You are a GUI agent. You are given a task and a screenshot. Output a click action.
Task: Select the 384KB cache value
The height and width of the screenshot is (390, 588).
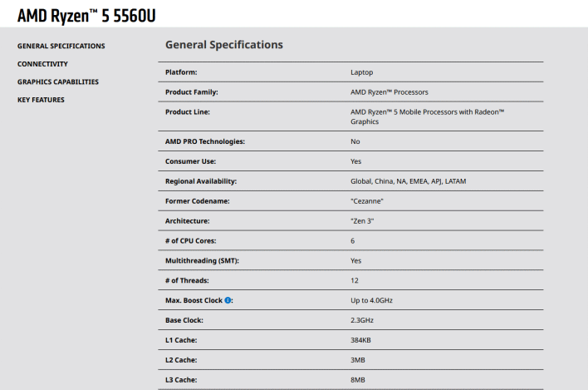[x=360, y=340]
